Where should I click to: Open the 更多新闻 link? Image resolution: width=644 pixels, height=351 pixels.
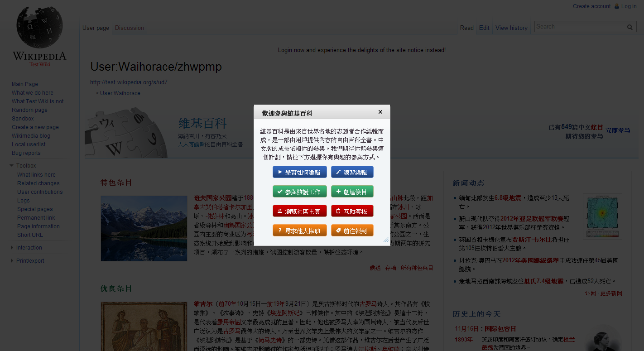tap(611, 293)
